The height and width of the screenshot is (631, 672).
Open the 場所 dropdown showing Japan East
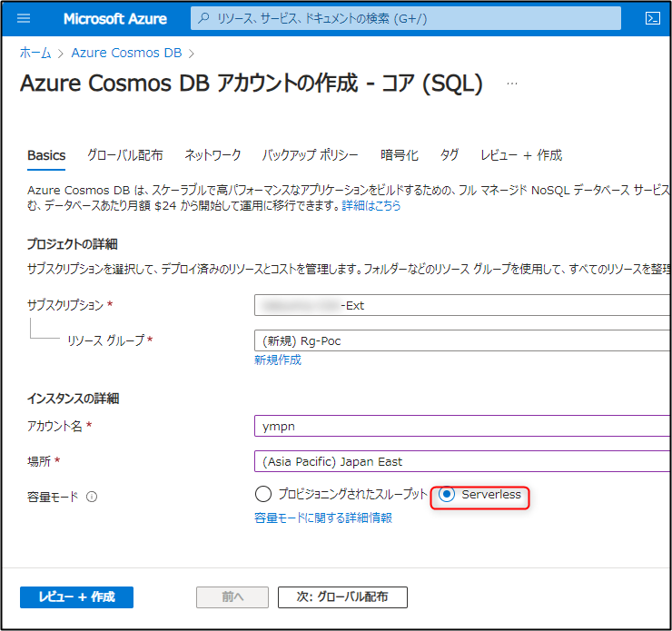pyautogui.click(x=463, y=461)
